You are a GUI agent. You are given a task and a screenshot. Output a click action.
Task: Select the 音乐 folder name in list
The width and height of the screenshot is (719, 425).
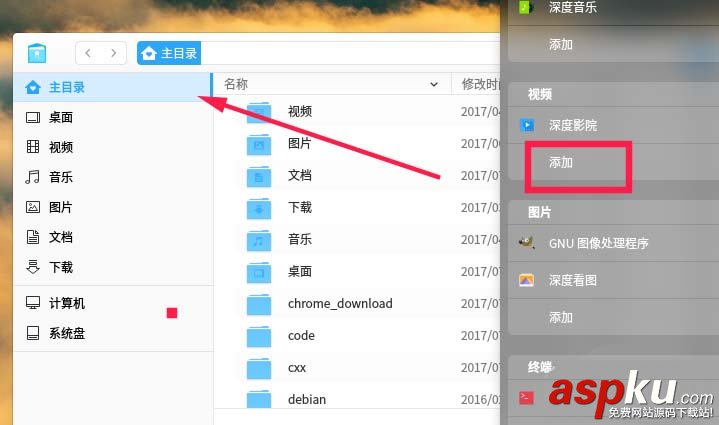point(300,239)
